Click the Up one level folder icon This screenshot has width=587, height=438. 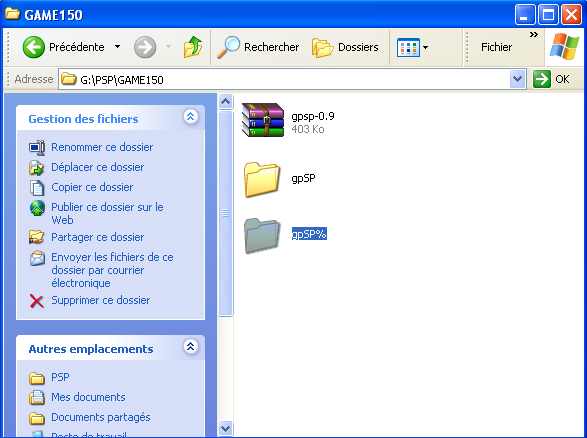(193, 47)
